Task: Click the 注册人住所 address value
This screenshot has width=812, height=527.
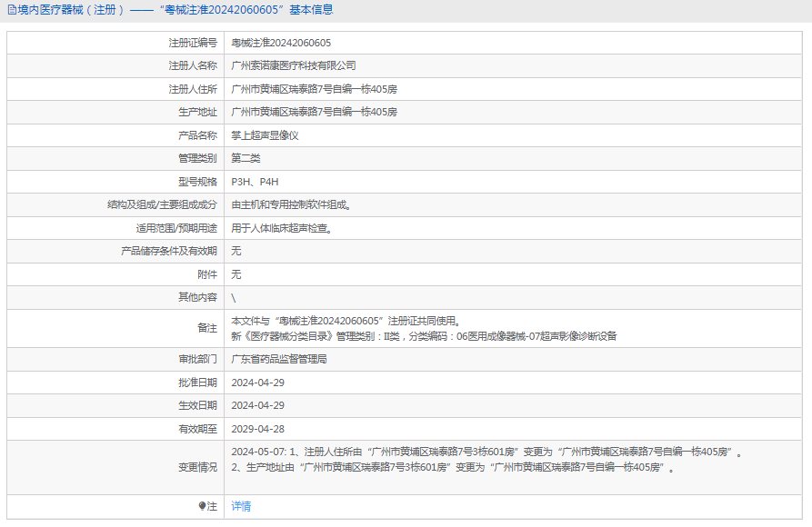Action: pyautogui.click(x=314, y=89)
